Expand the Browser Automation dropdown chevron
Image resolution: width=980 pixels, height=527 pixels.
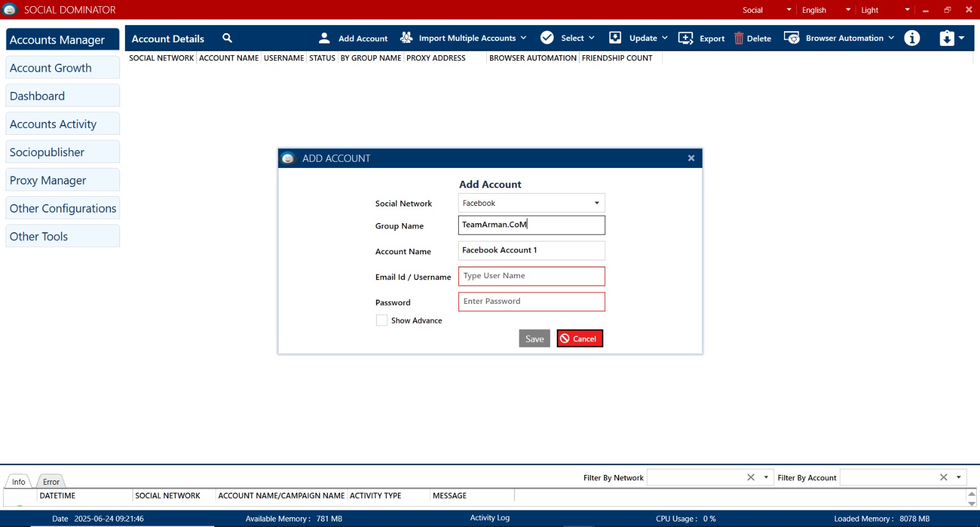(891, 38)
